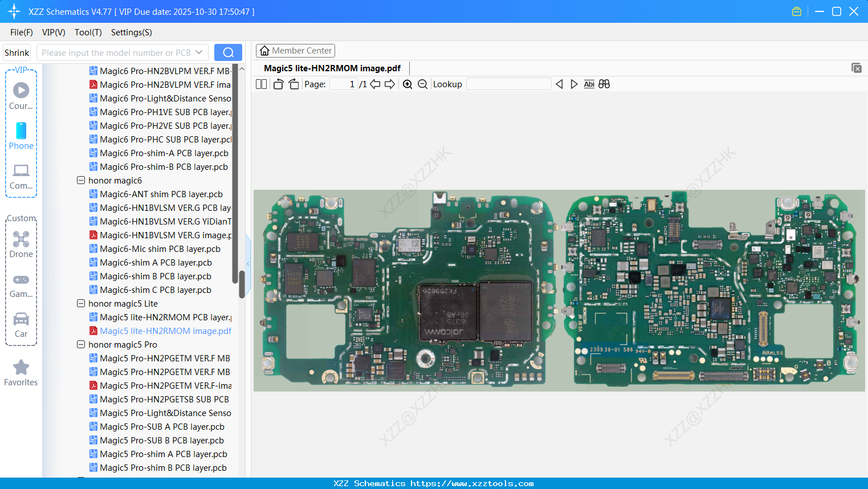Viewport: 868px width, 489px height.
Task: Collapse the honor magic5 Lite node
Action: [81, 303]
